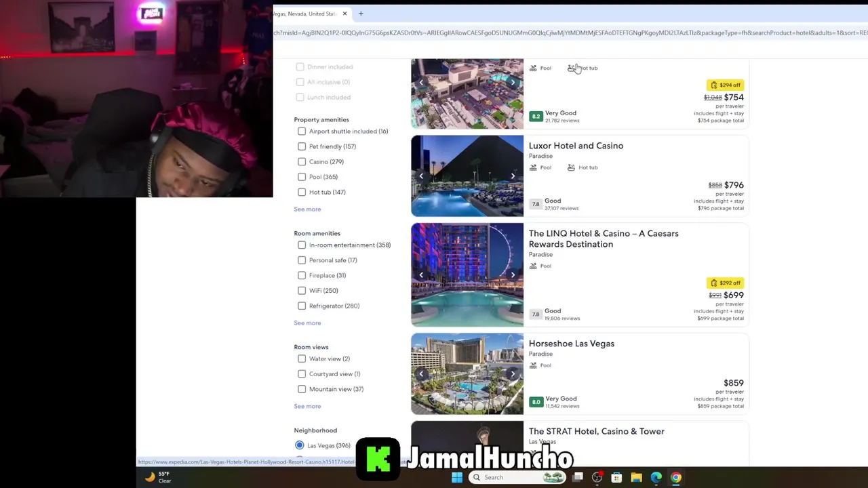Click the weather widget showing 55°F
Screen dimensions: 868x488
click(x=158, y=477)
